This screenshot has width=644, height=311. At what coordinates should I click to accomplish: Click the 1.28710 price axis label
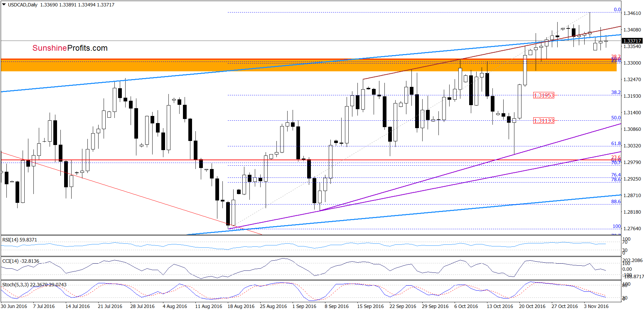point(632,195)
